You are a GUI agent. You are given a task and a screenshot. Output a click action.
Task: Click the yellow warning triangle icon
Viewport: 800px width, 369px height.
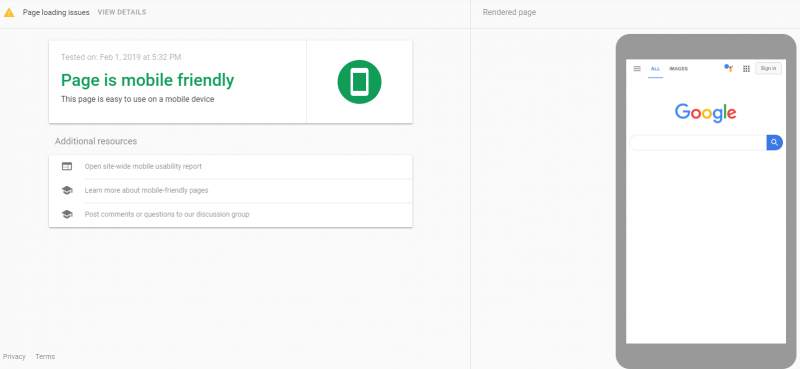coord(9,13)
